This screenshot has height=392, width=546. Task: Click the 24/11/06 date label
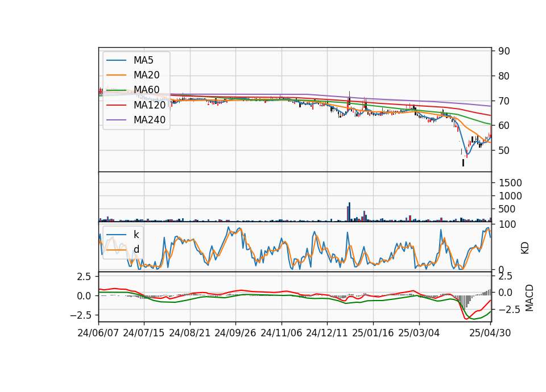(x=282, y=333)
